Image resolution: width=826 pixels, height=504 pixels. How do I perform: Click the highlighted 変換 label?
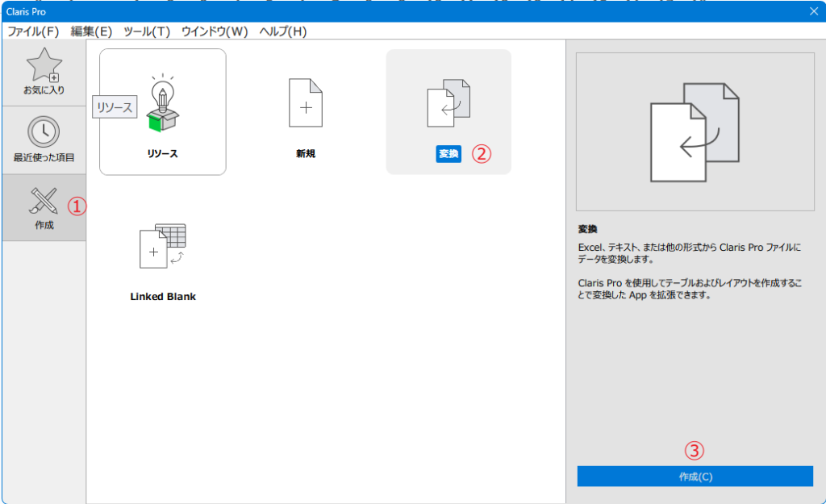tap(448, 154)
